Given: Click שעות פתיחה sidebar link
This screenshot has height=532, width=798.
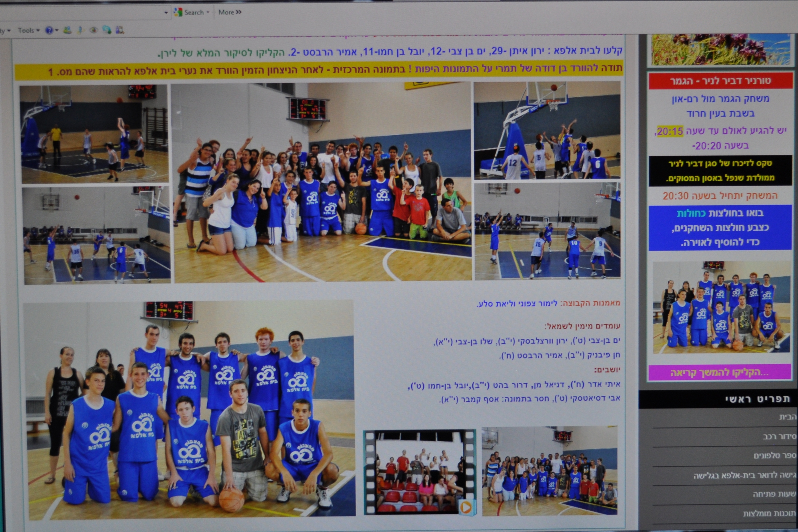Looking at the screenshot, I should 774,494.
